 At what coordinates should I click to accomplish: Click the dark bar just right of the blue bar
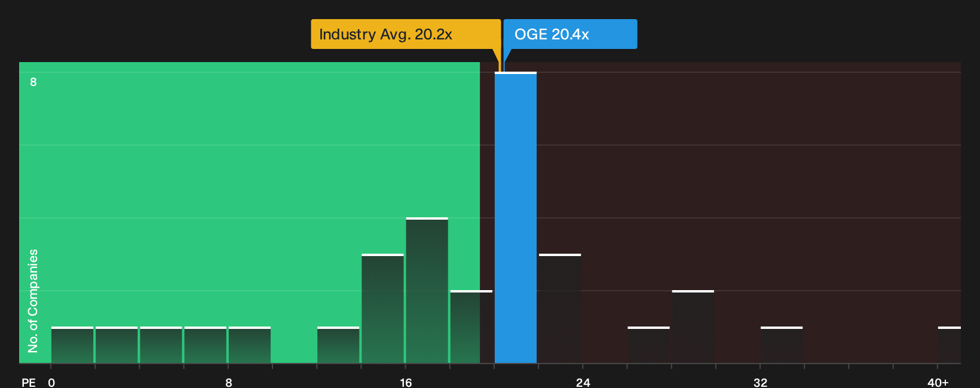tap(560, 309)
